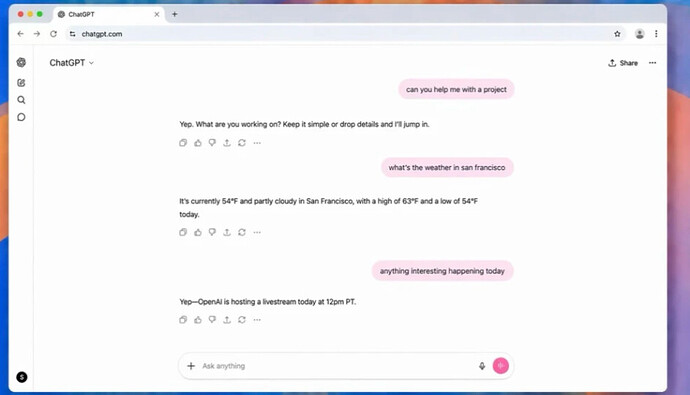Open the Chrome profile avatar

(x=639, y=34)
